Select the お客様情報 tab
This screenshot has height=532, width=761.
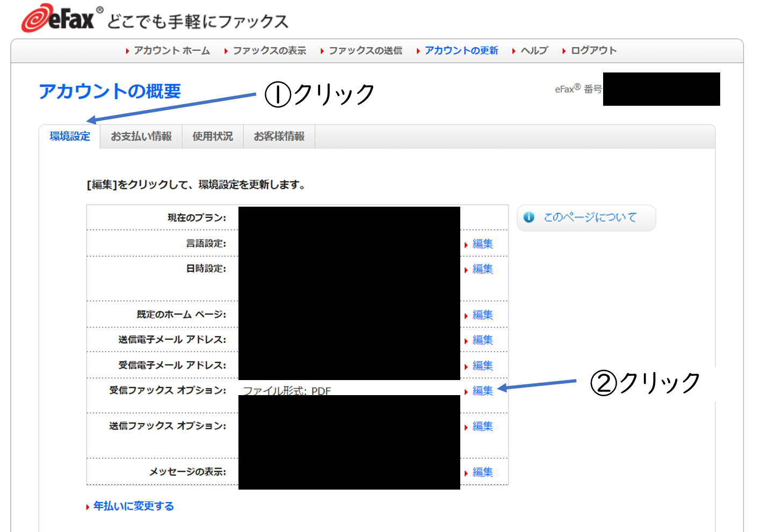tap(279, 137)
